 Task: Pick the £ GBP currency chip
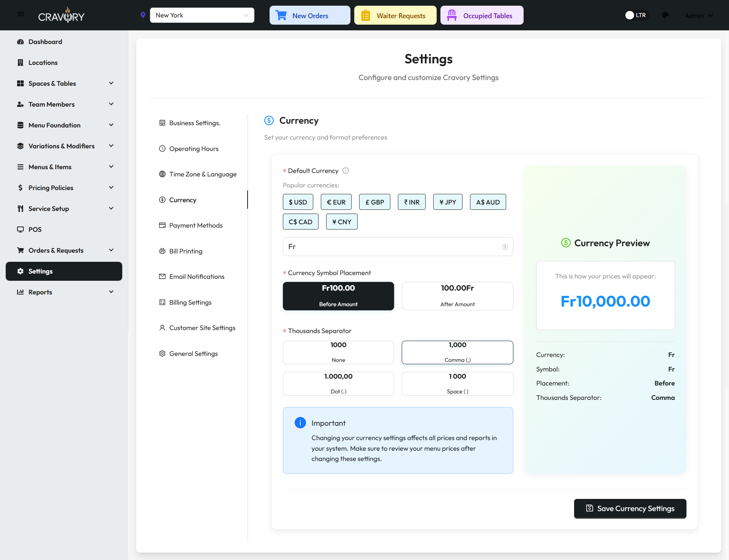pyautogui.click(x=375, y=202)
